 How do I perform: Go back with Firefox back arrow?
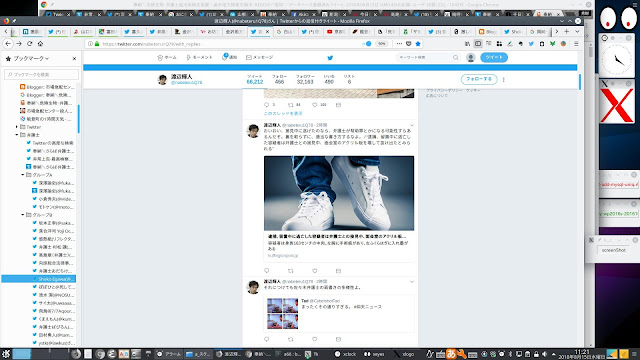tap(8, 44)
